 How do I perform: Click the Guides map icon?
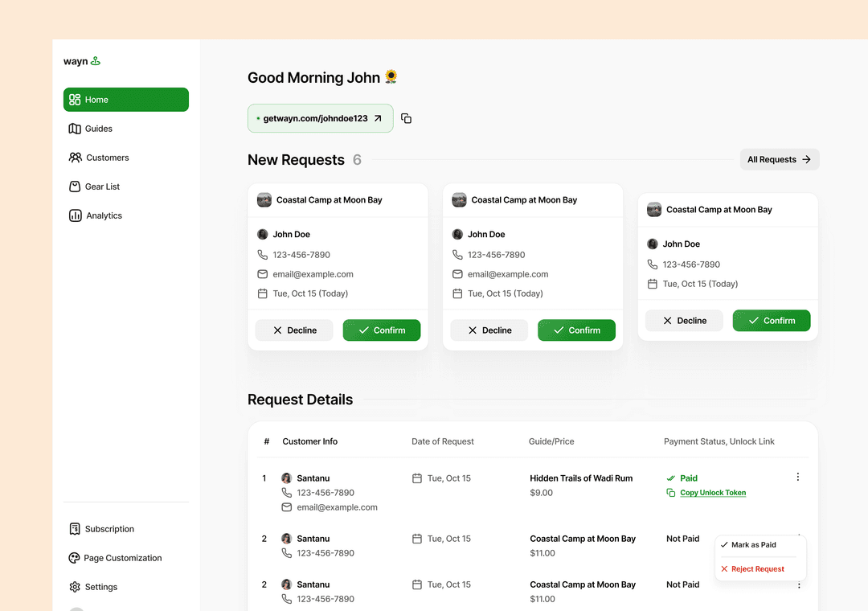point(75,129)
